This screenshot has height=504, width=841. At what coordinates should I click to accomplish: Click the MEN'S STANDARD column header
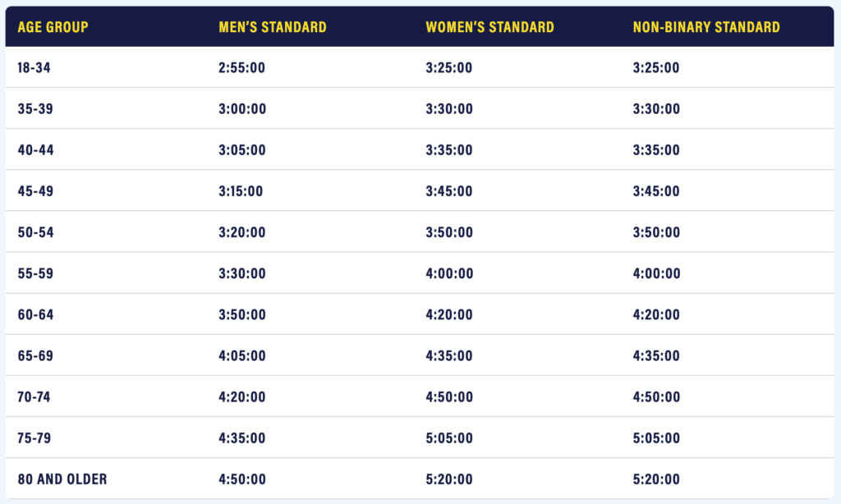point(272,27)
